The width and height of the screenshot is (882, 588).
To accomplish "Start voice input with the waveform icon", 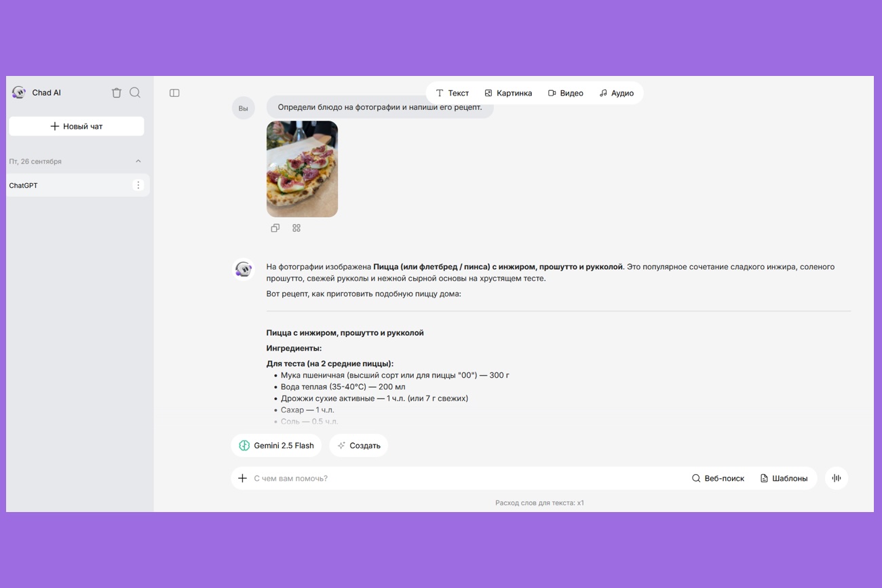I will click(837, 478).
